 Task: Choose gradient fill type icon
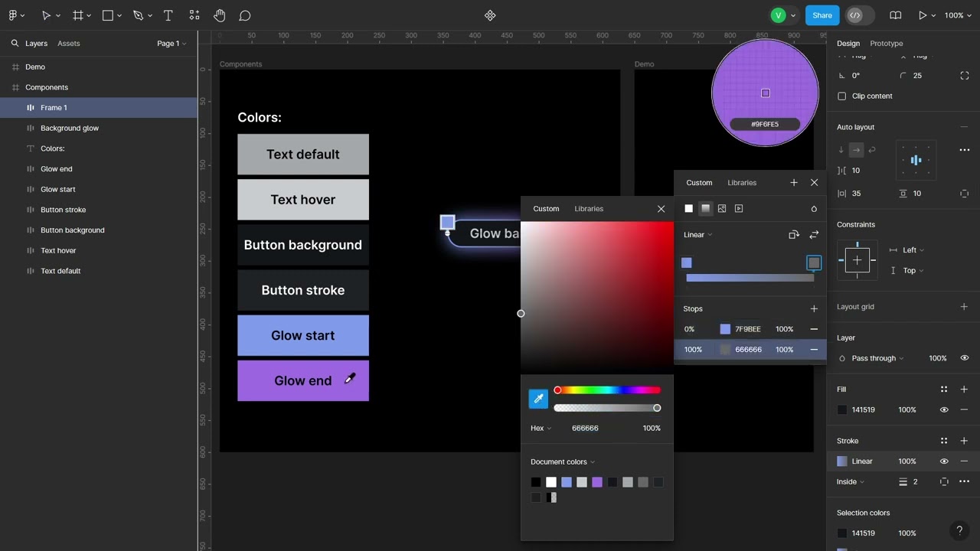(x=706, y=208)
